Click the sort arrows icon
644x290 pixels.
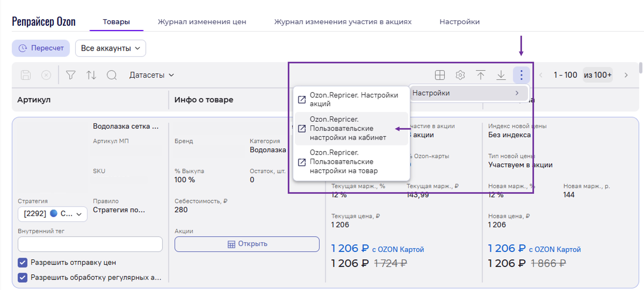click(91, 75)
